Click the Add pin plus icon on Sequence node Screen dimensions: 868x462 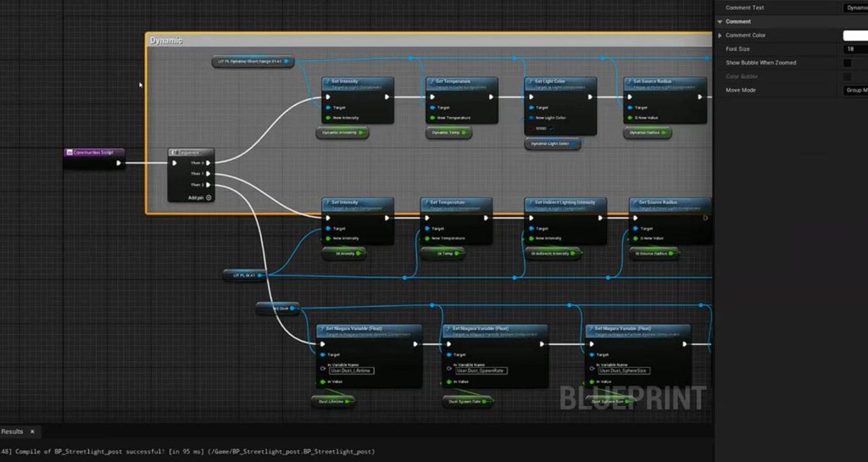[x=209, y=198]
